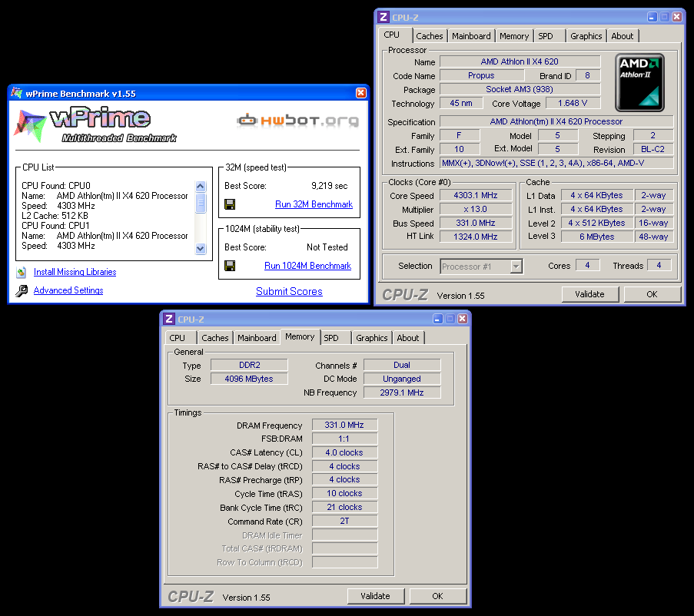
Task: Click the DC Mode value Unganged
Action: (402, 379)
